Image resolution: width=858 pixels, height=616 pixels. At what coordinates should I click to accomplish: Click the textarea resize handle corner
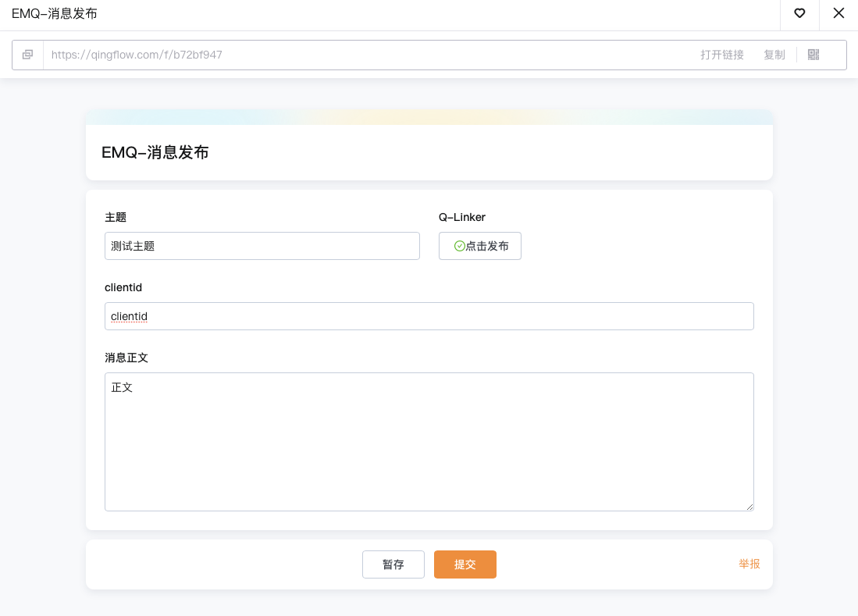point(749,507)
